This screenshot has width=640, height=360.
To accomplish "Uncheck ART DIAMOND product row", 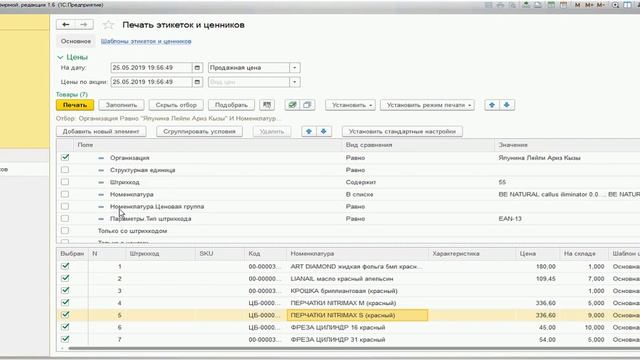I will [x=65, y=266].
